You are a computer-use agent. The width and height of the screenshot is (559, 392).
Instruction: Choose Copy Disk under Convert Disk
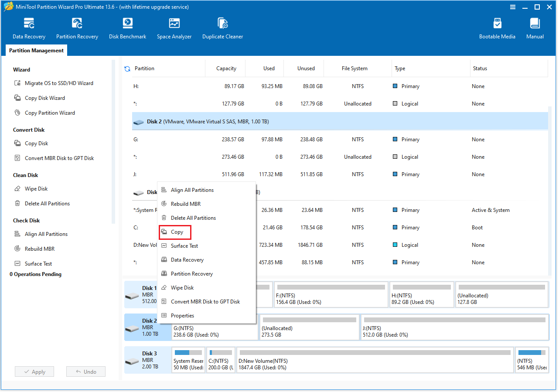(31, 143)
